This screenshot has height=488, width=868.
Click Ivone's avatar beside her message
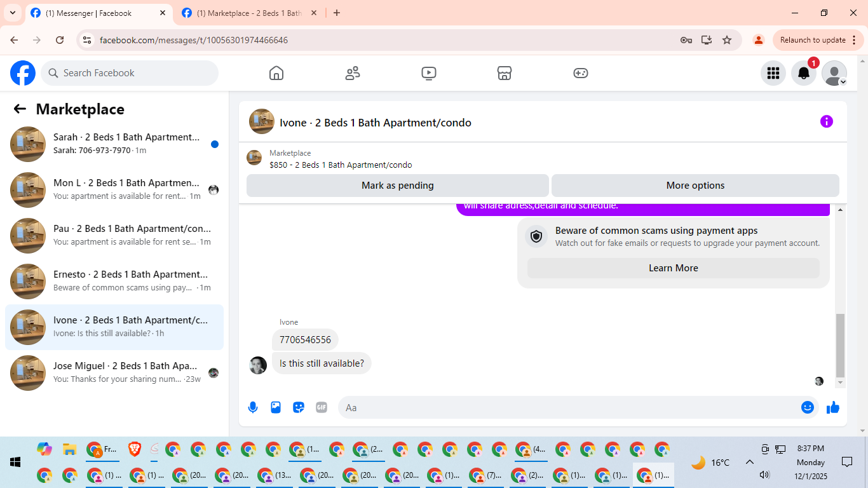258,365
